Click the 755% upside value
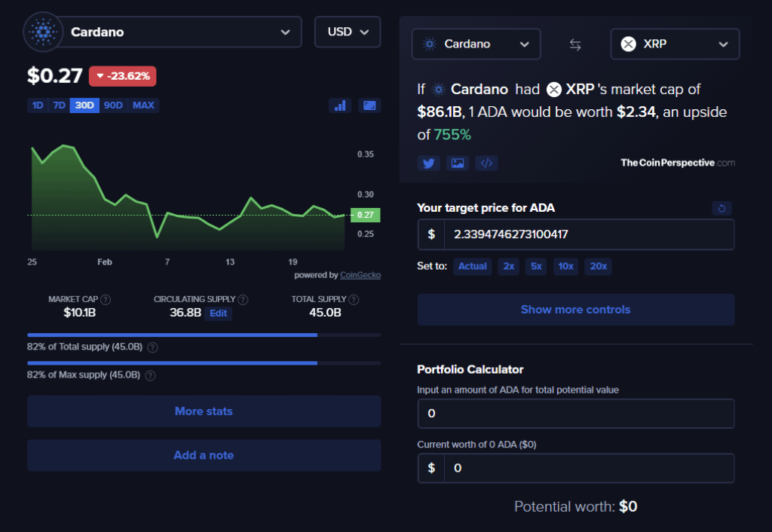772x532 pixels. point(452,134)
